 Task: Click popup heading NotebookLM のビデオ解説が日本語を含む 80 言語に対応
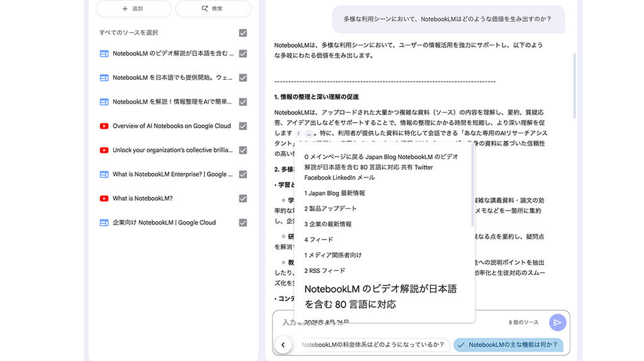coord(380,296)
